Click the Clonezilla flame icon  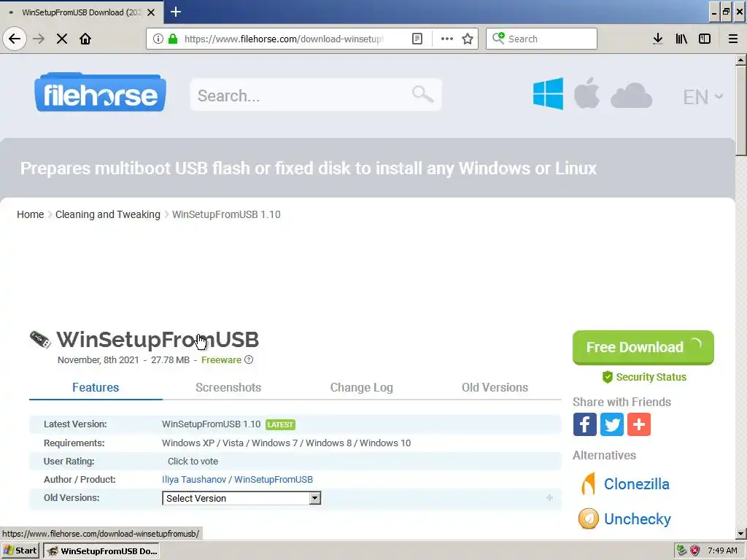[589, 484]
